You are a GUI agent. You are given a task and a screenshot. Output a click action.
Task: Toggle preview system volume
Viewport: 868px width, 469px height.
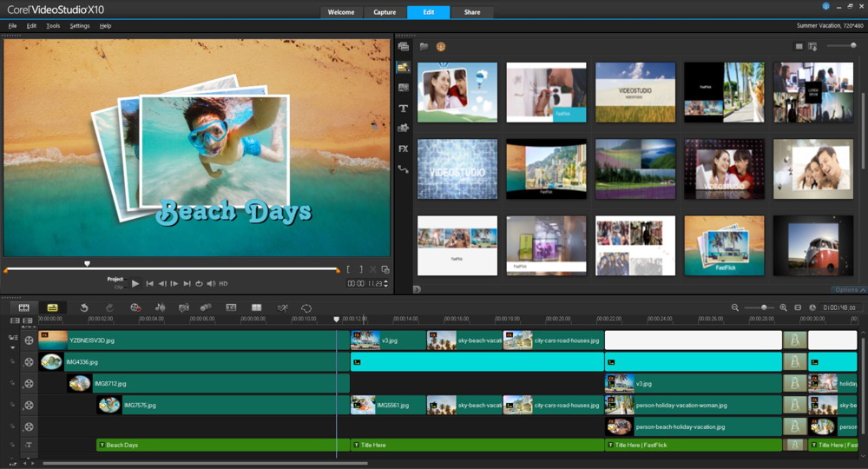click(x=211, y=283)
